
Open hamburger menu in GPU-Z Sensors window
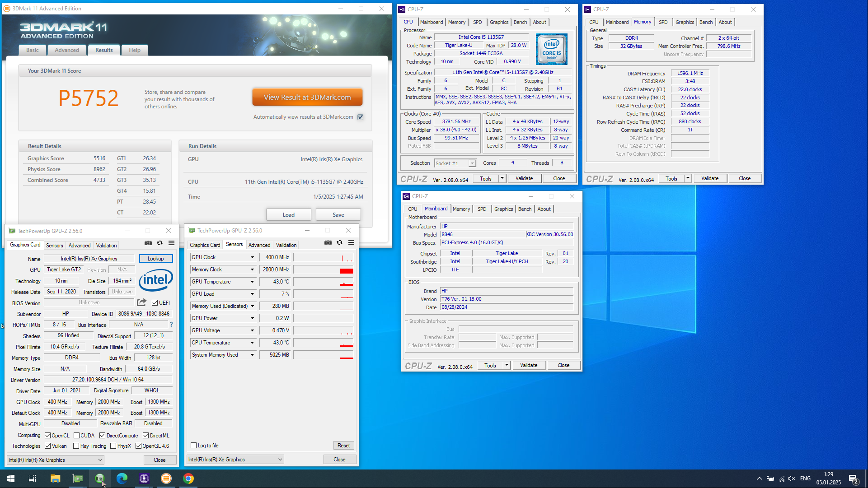point(351,242)
